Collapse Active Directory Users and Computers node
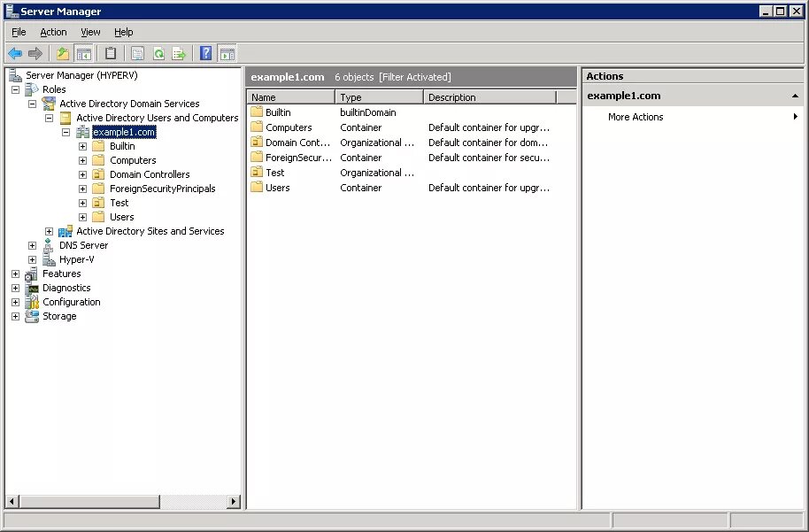The image size is (809, 532). coord(49,118)
